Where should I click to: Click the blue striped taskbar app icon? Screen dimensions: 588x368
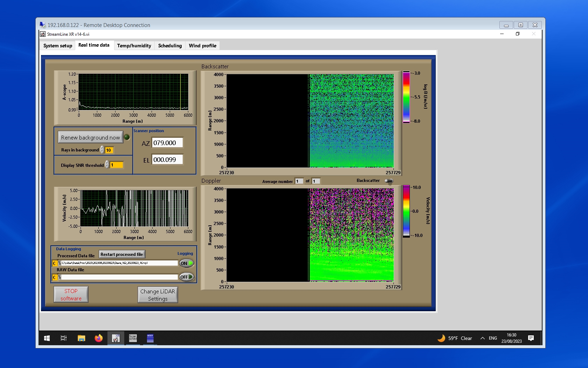click(x=150, y=338)
